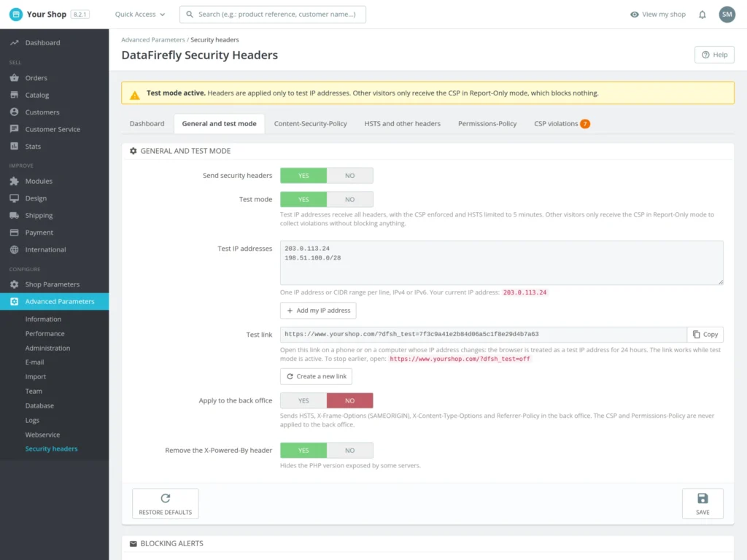Open E-mail in the sidebar submenu
Screen dimensions: 747x560
pos(35,362)
